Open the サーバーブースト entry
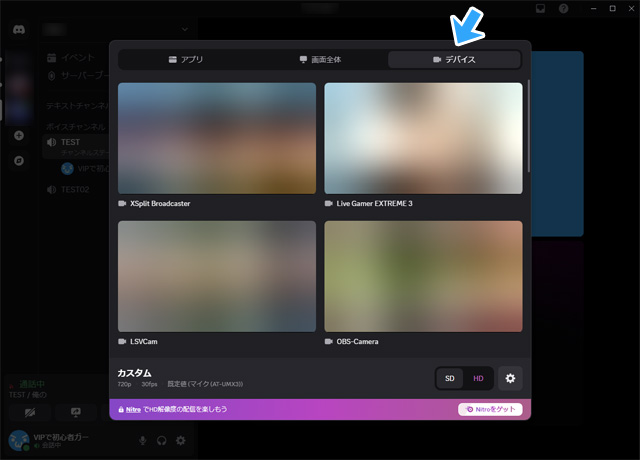The height and width of the screenshot is (460, 640). (76, 76)
